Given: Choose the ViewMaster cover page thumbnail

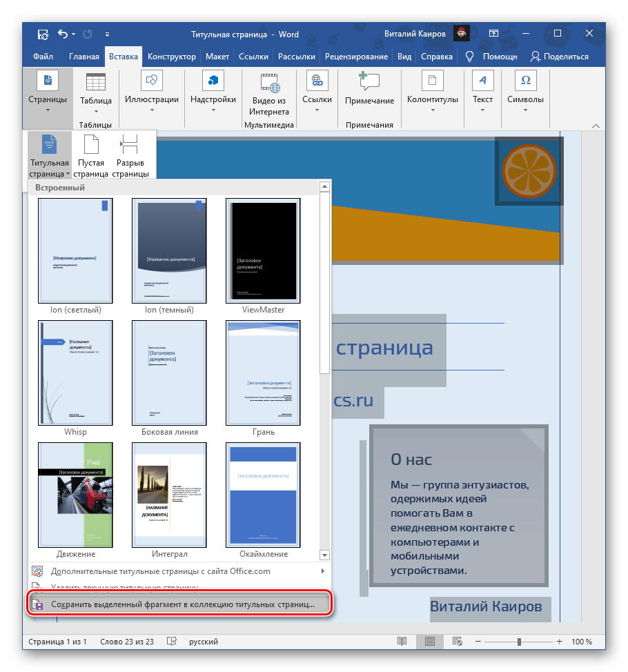Looking at the screenshot, I should pos(263,250).
